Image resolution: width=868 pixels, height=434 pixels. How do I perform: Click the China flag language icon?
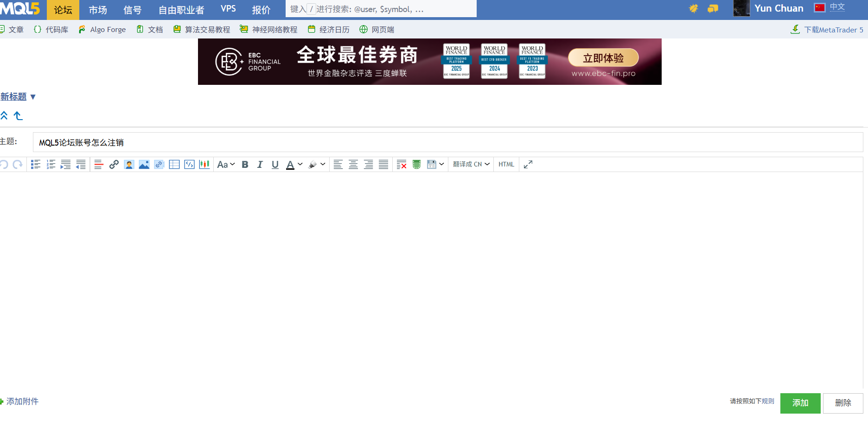point(820,7)
